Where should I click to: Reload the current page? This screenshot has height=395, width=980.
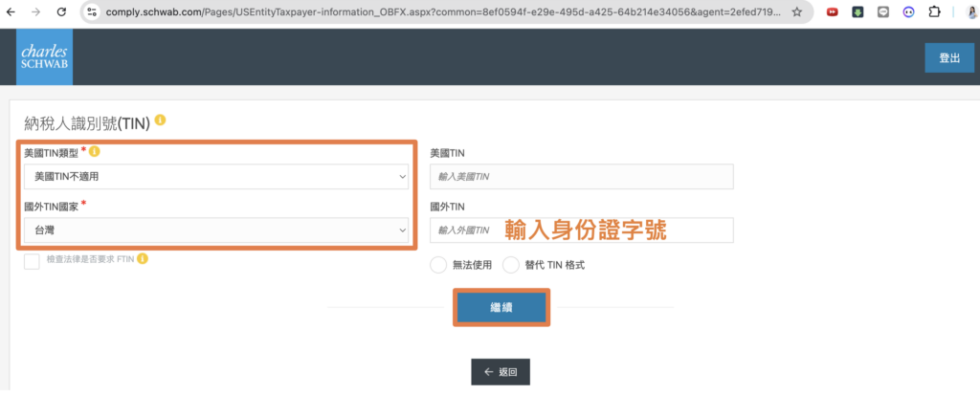tap(61, 12)
